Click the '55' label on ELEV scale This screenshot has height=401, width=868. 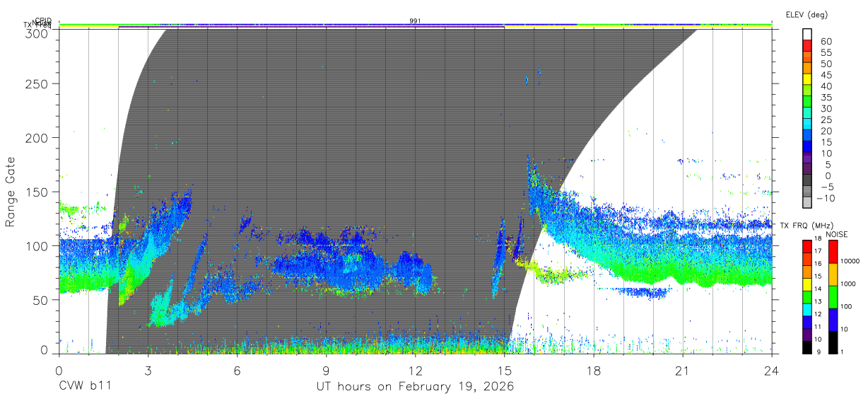(826, 53)
